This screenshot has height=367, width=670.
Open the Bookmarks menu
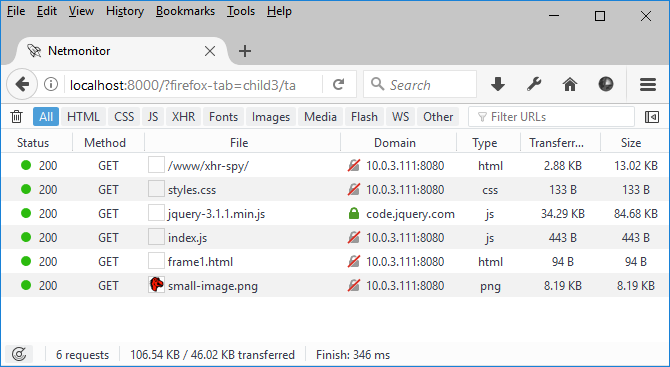pos(185,11)
